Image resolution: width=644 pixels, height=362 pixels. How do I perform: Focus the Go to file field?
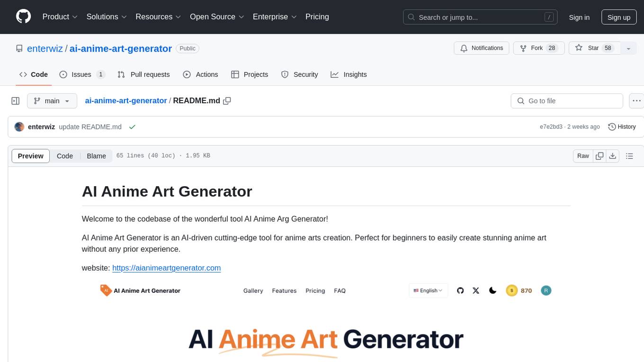pos(567,101)
